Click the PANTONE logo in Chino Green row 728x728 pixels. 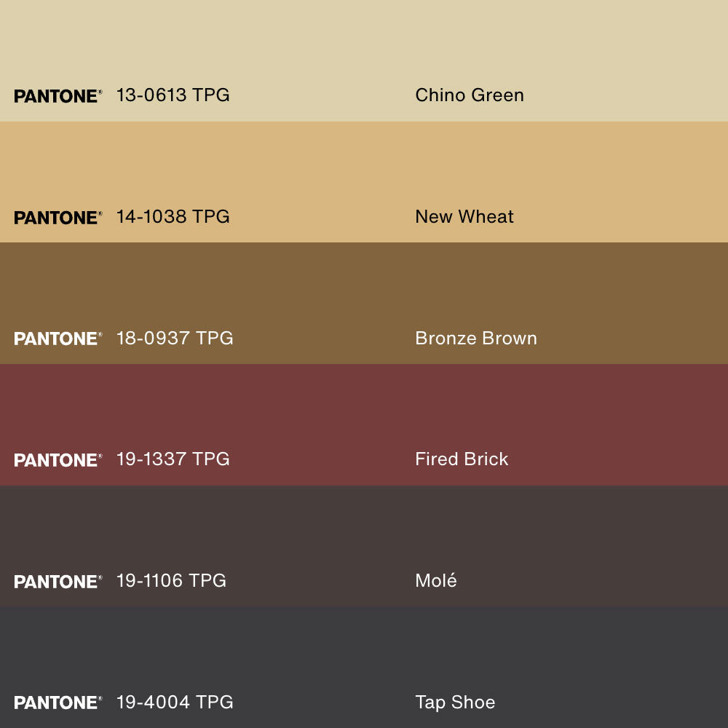tap(58, 96)
